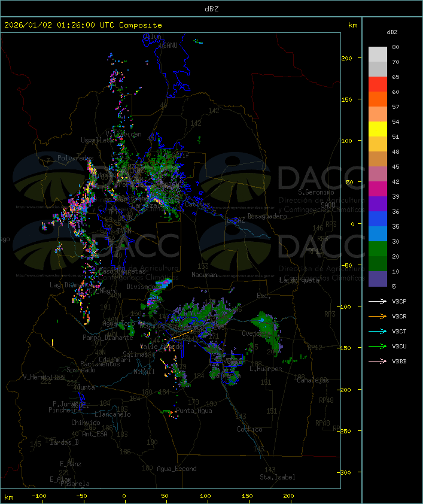Image resolution: width=423 pixels, height=504 pixels.
Task: Click the Polvaredas map label
Action: [75, 158]
